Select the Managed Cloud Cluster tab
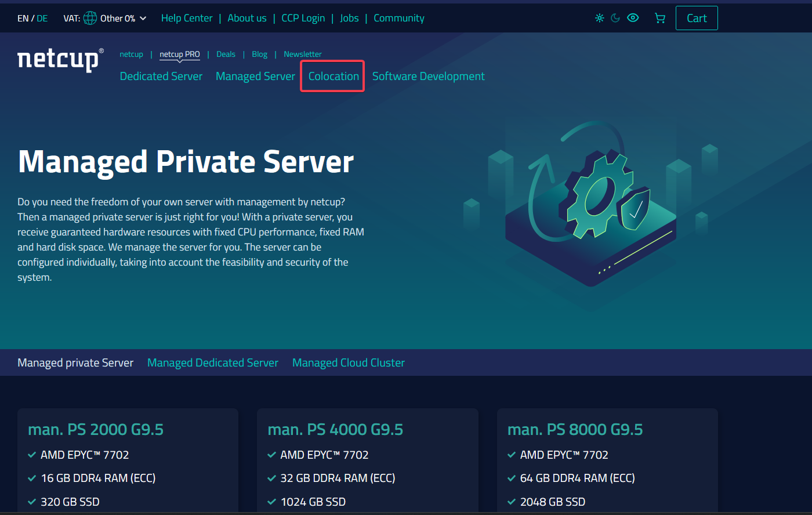This screenshot has height=515, width=812. coord(349,362)
